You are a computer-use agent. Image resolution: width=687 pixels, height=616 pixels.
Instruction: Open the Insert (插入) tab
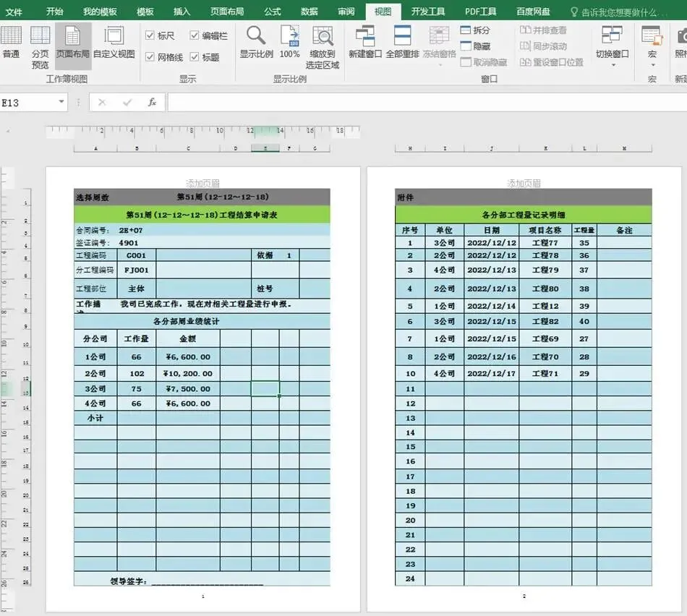point(182,12)
